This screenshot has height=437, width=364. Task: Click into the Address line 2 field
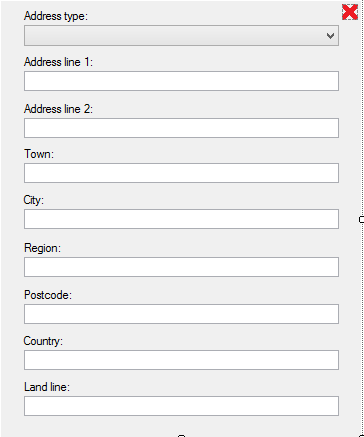click(x=181, y=128)
